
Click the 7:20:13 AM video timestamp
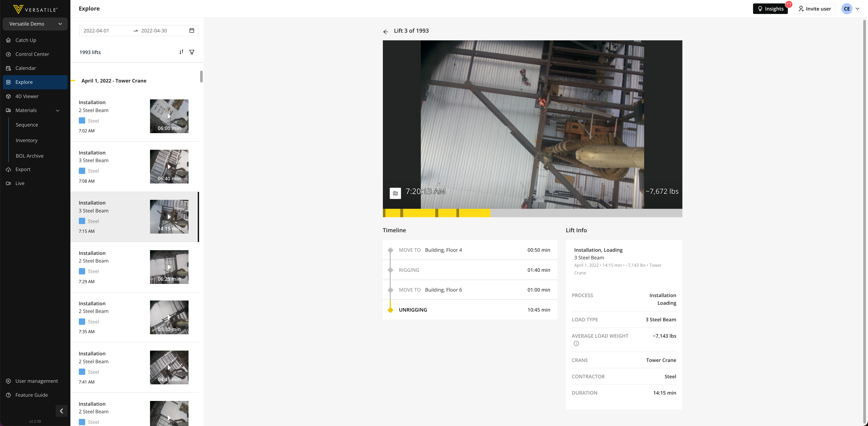tap(426, 191)
